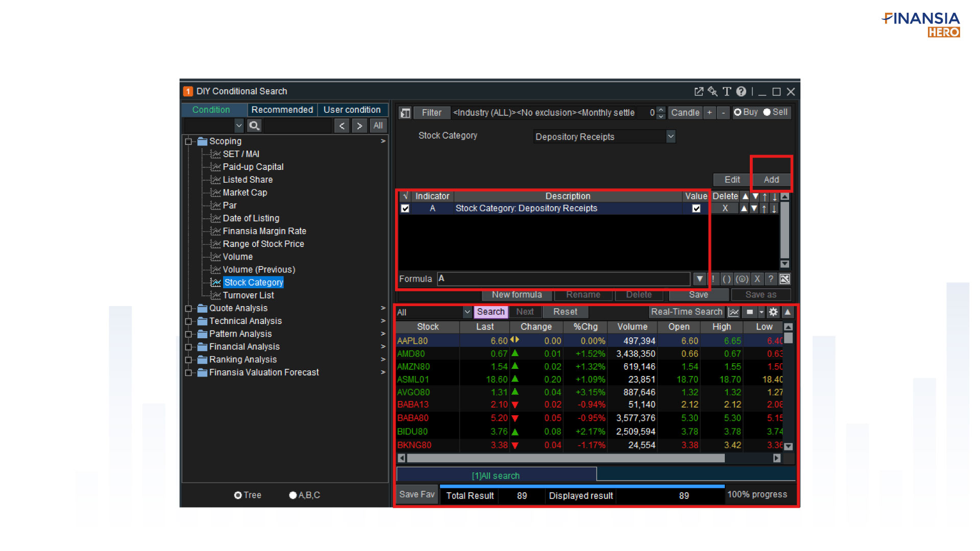This screenshot has width=980, height=551.
Task: Select the [1]All search results tab
Action: 496,475
